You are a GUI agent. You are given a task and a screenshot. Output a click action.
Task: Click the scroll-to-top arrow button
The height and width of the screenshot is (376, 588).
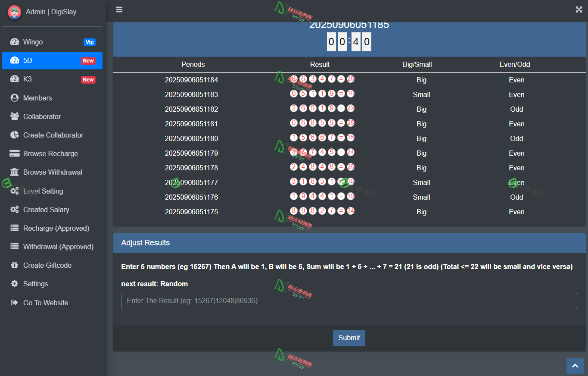click(575, 366)
